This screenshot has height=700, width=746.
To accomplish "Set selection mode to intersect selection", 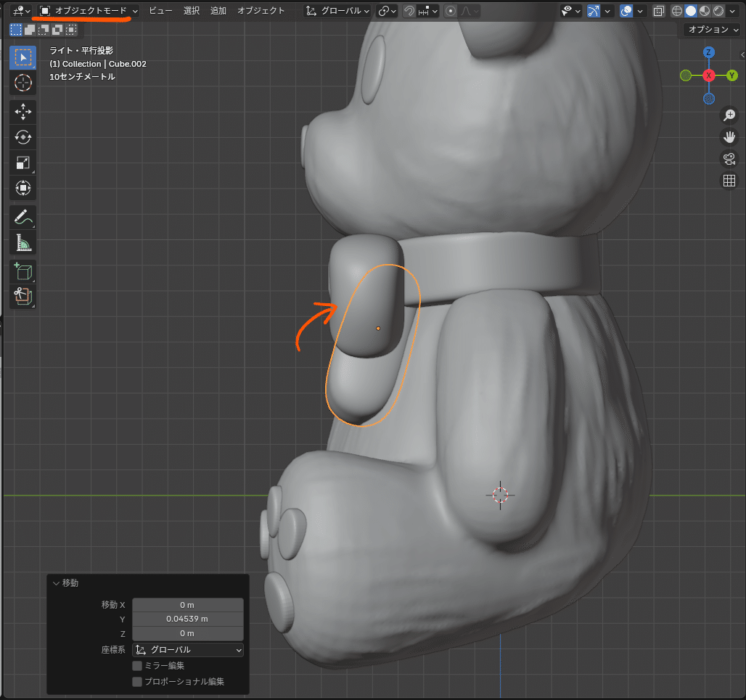I will click(x=71, y=30).
